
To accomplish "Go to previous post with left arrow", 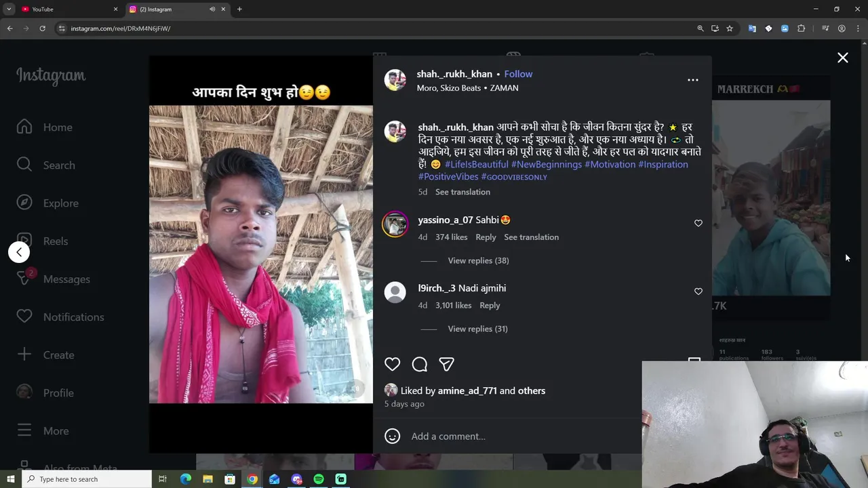I will tap(19, 252).
